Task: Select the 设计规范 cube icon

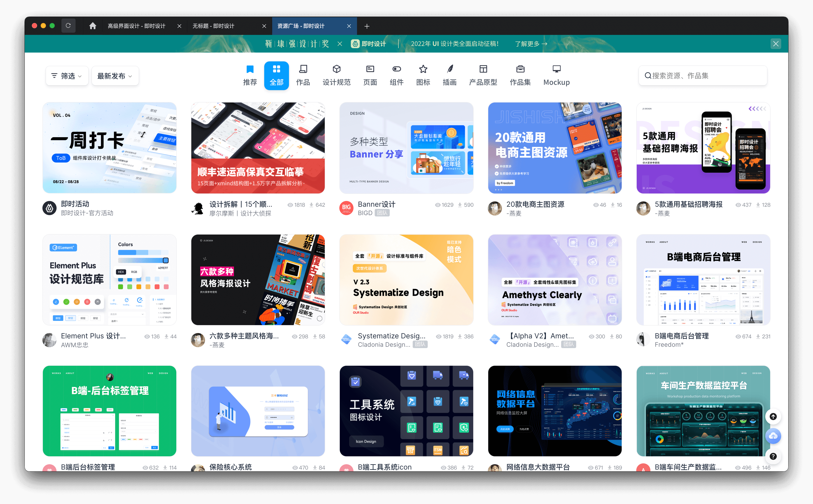Action: [336, 69]
